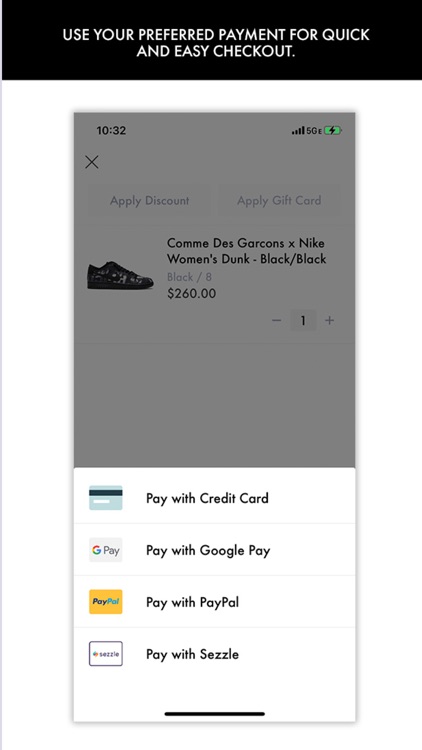
Task: Tap the home indicator bar at bottom
Action: (x=214, y=714)
